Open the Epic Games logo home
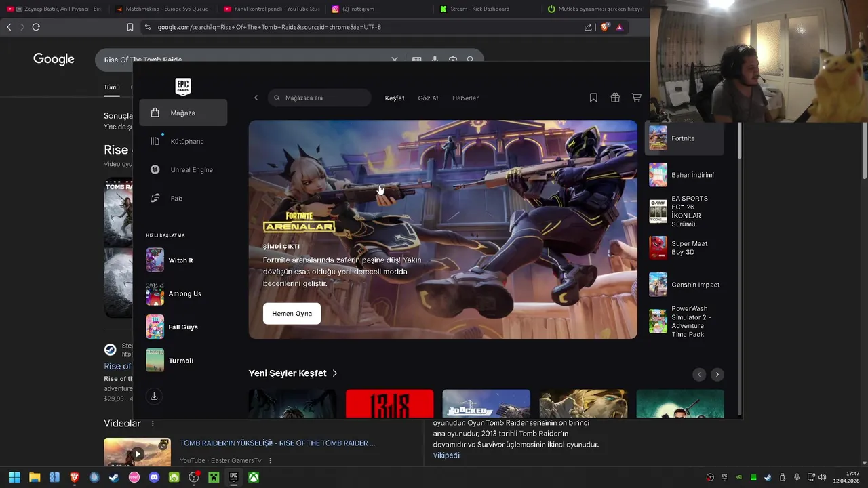Screen dimensions: 868x488 click(x=183, y=86)
